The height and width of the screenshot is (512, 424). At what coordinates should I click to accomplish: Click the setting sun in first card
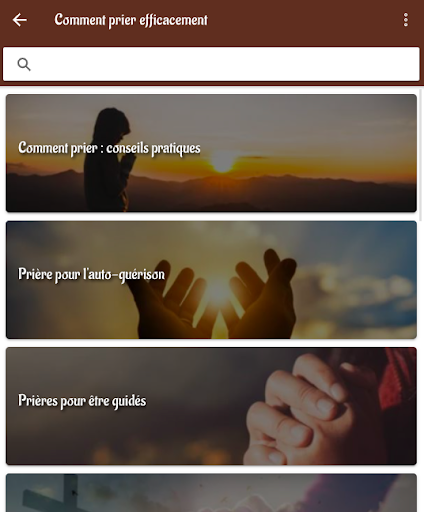[x=223, y=163]
